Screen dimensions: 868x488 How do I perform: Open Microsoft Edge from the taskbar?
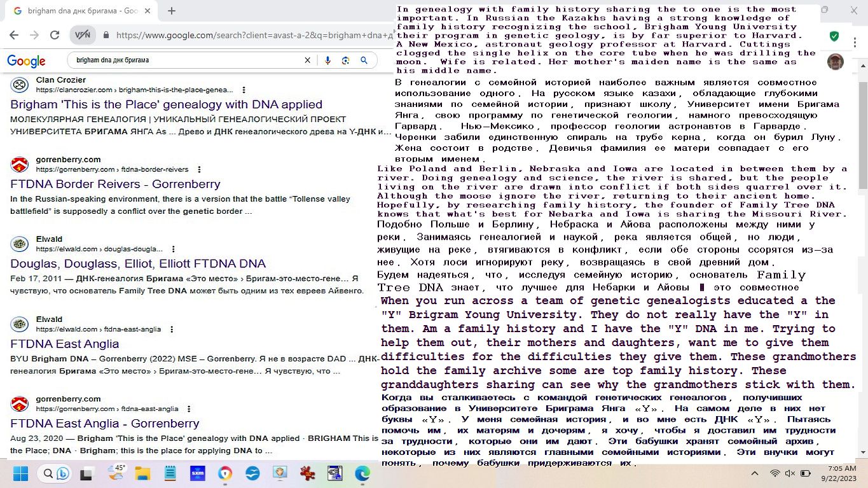(x=362, y=473)
